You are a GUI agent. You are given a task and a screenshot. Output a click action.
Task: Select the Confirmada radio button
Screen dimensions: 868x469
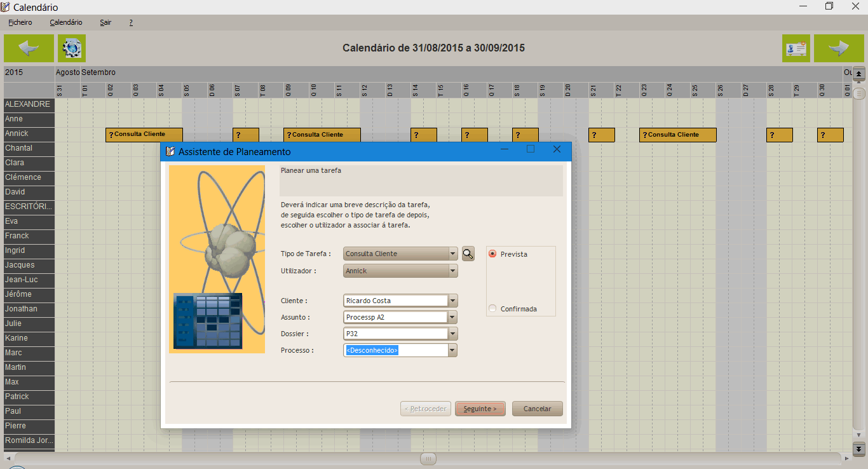coord(492,309)
